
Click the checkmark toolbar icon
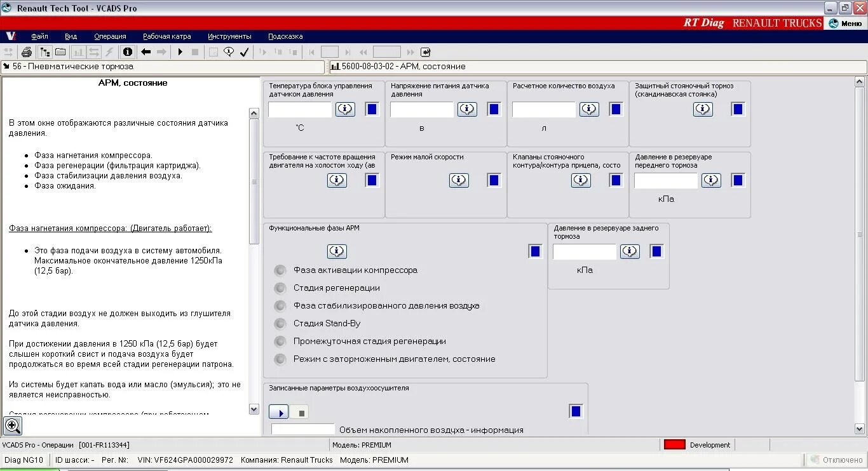[244, 52]
